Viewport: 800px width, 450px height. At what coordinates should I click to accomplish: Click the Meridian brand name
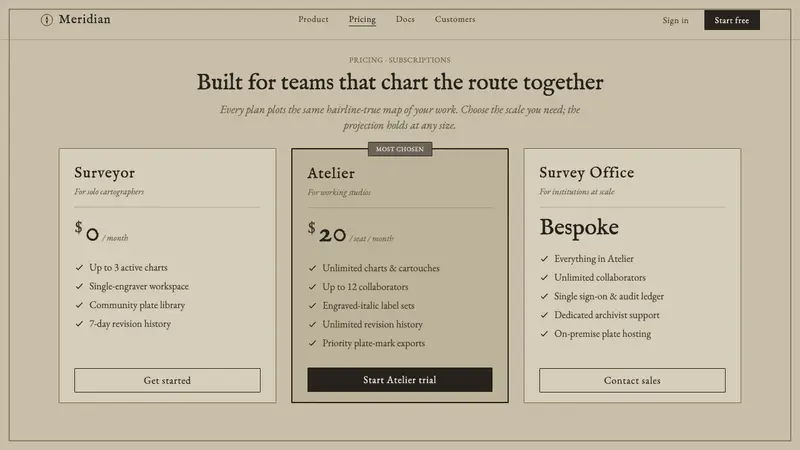pos(85,19)
